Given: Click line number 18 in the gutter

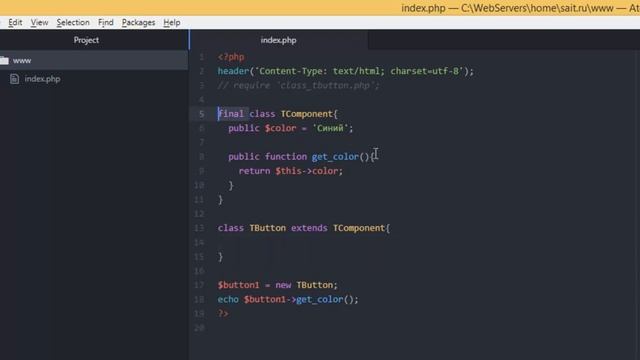Looking at the screenshot, I should pos(199,300).
